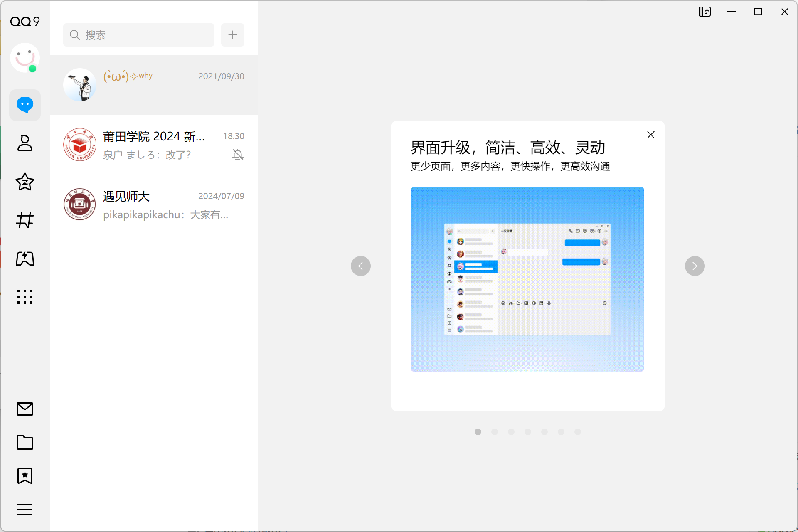Open the Contacts person icon
798x532 pixels.
tap(25, 143)
